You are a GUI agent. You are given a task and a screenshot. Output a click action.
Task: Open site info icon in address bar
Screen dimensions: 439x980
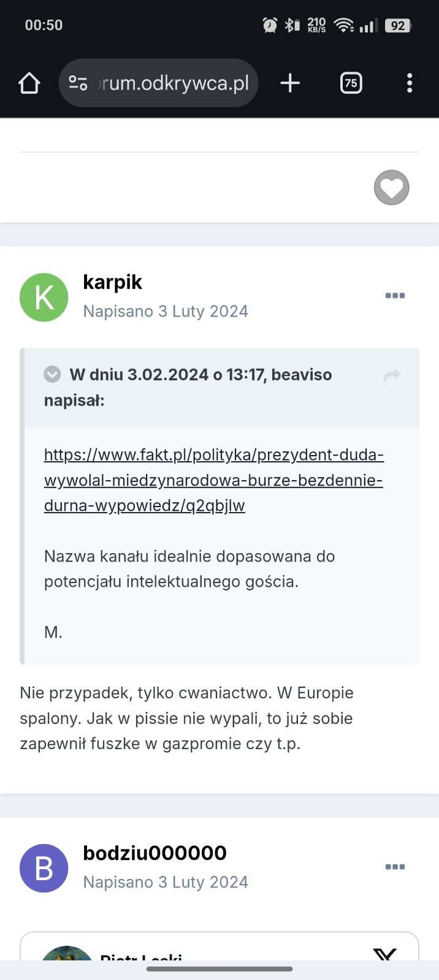[78, 83]
